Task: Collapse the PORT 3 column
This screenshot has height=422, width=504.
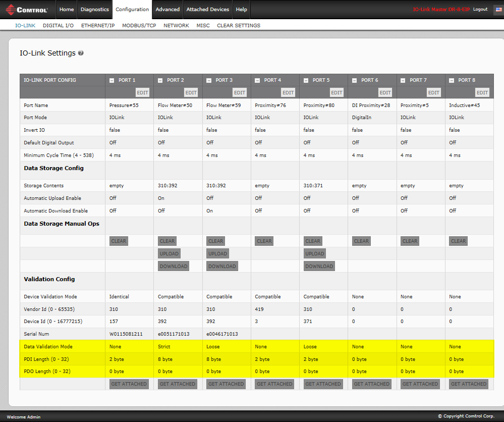Action: (x=208, y=80)
